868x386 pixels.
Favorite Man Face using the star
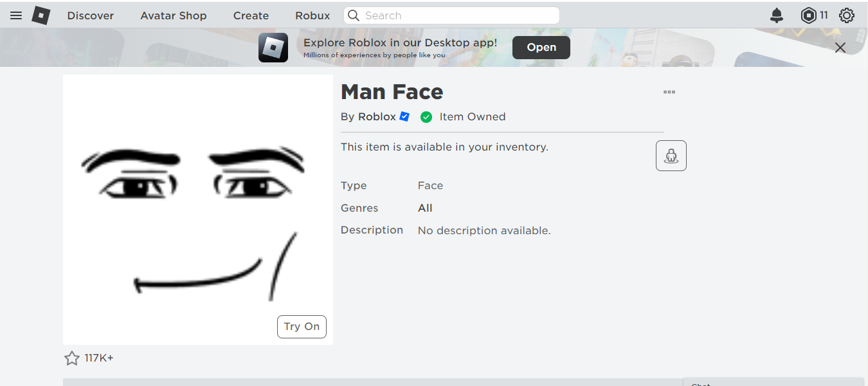tap(71, 358)
